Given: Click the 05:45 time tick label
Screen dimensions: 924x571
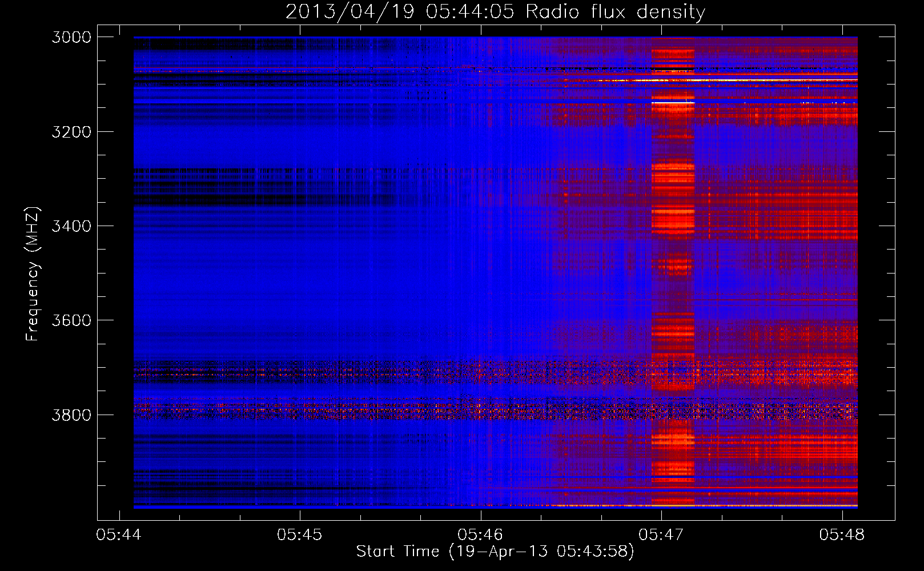Looking at the screenshot, I should [299, 535].
